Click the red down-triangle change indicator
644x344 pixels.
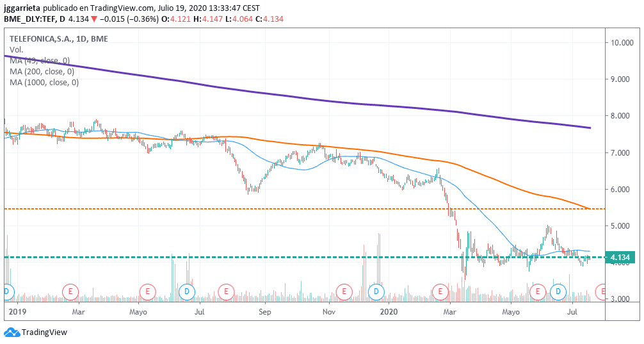[94, 19]
